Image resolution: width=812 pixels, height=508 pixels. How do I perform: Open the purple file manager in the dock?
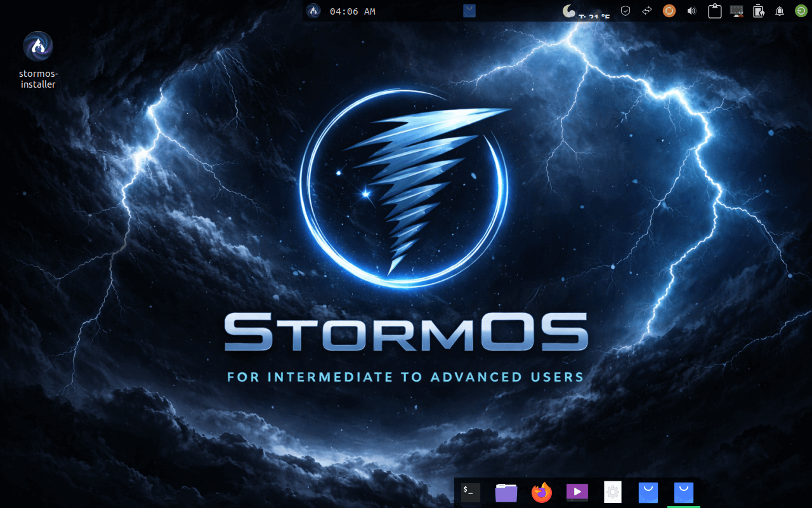tap(506, 491)
